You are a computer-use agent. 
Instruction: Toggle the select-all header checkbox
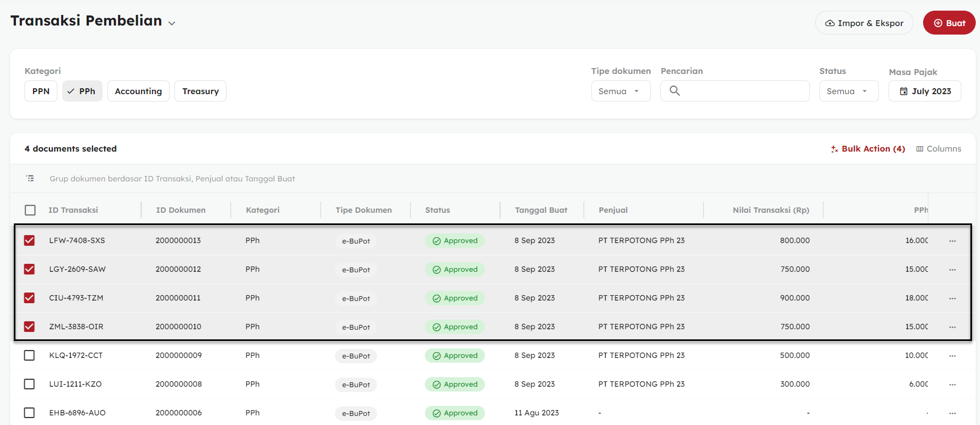tap(30, 210)
